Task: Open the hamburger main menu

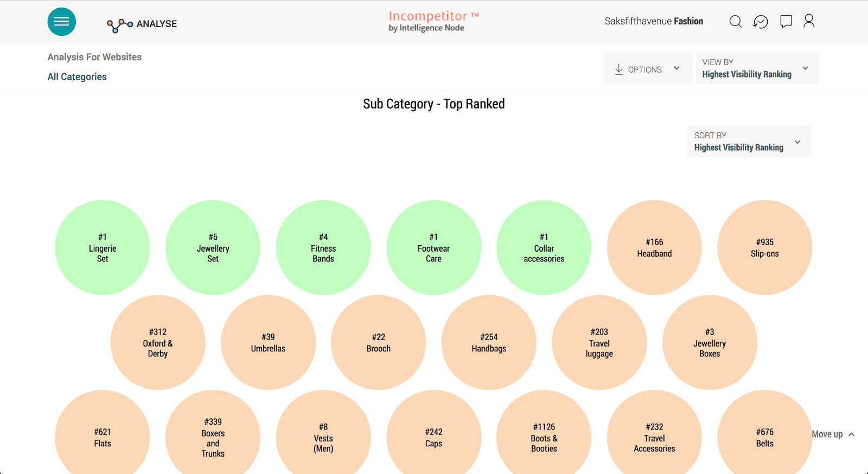Action: (61, 22)
